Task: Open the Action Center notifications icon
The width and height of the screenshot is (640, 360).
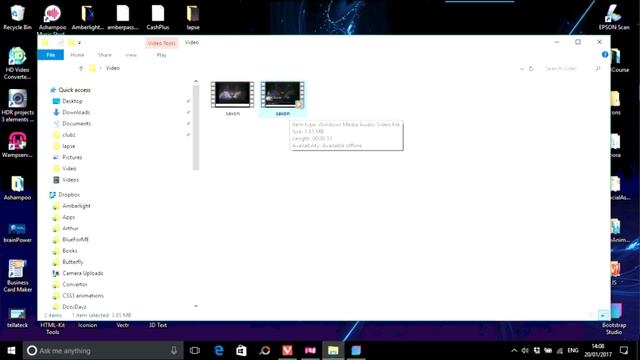Action: pos(624,350)
